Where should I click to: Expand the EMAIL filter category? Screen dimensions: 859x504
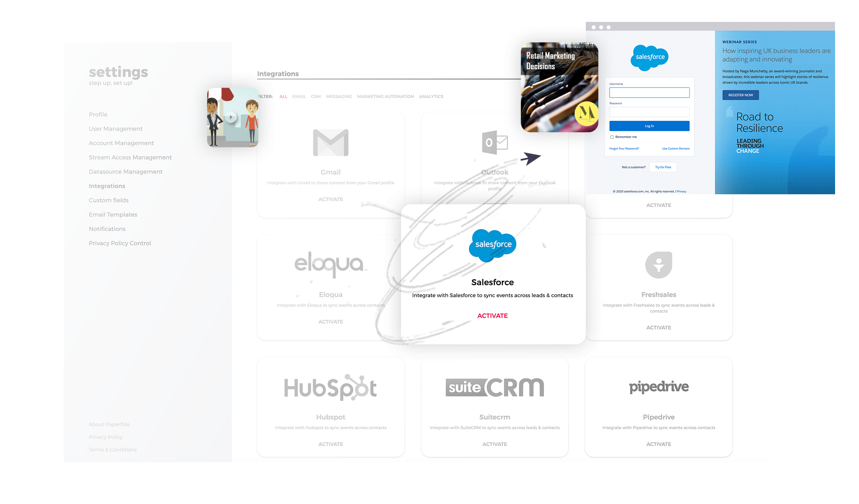[x=297, y=96]
